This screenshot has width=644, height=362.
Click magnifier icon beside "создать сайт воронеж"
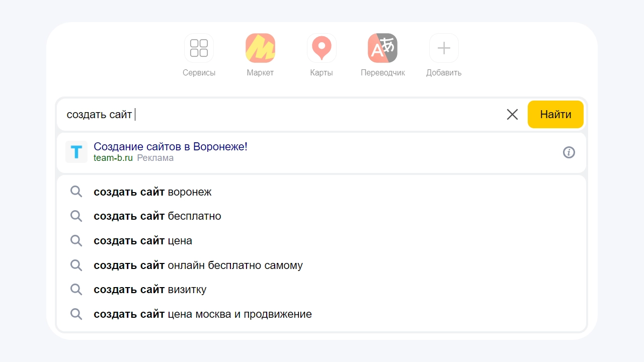pyautogui.click(x=76, y=192)
